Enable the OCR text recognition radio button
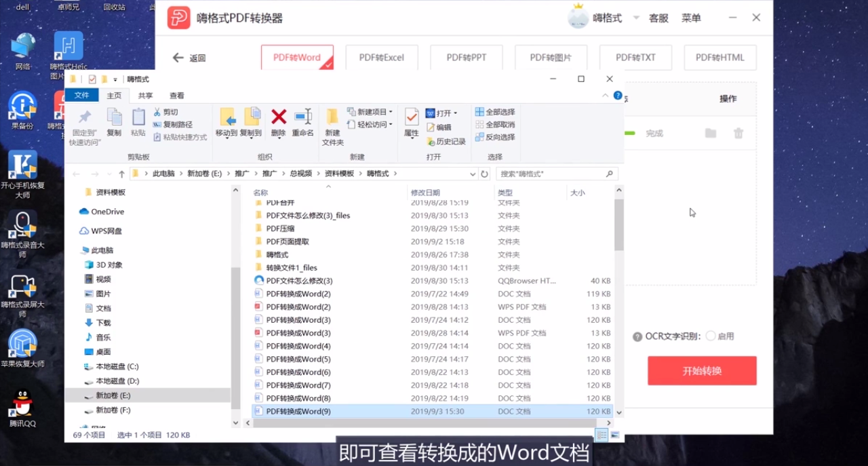Viewport: 868px width, 466px height. 711,336
